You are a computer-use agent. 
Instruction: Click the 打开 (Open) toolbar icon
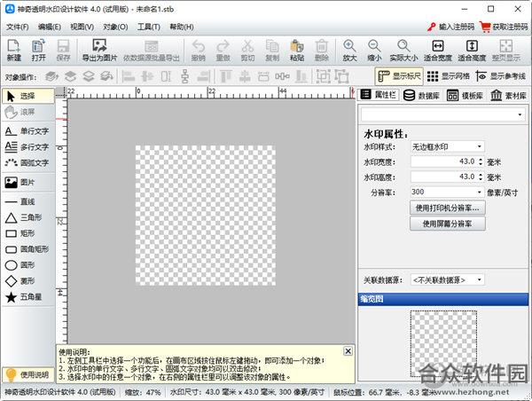38,51
